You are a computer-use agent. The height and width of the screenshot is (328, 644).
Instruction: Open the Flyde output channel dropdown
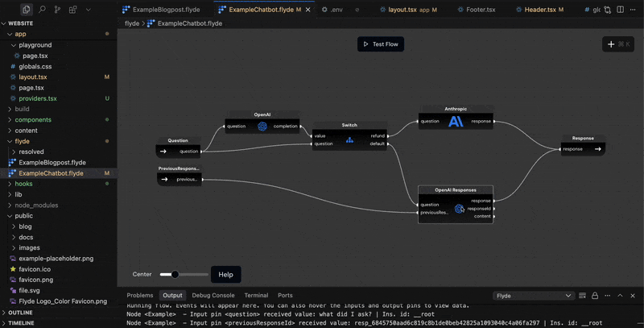534,296
